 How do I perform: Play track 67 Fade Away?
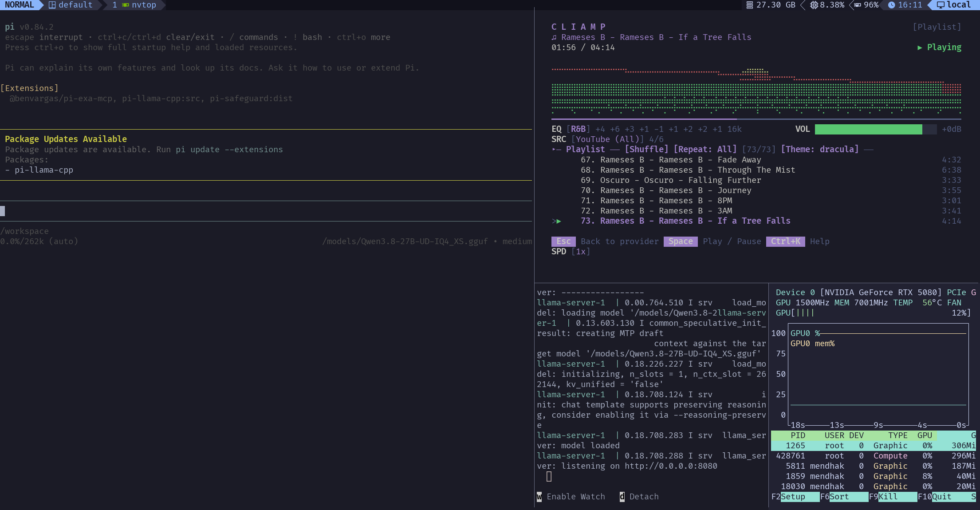tap(771, 160)
